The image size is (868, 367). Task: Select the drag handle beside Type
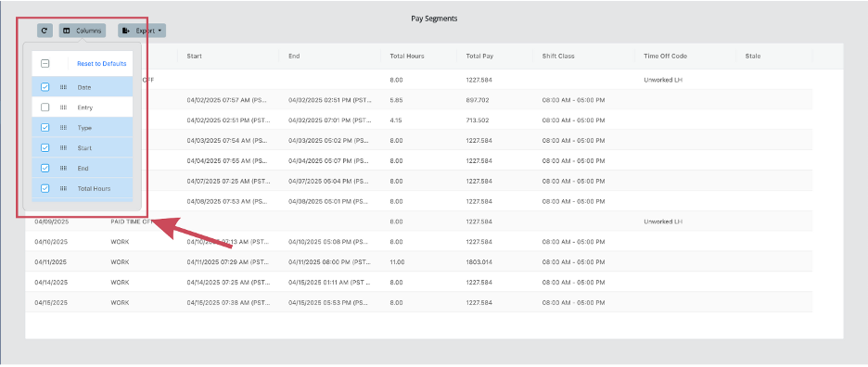click(63, 128)
